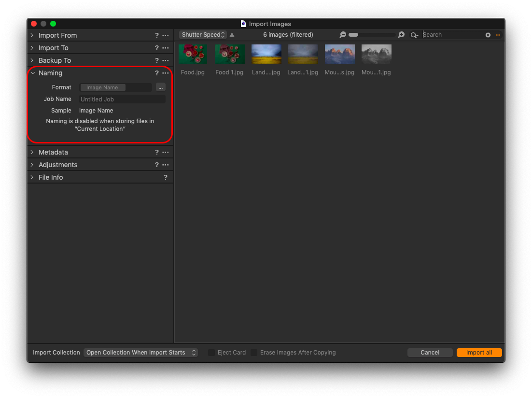532x398 pixels.
Task: Open the Import Collection dropdown
Action: (140, 353)
